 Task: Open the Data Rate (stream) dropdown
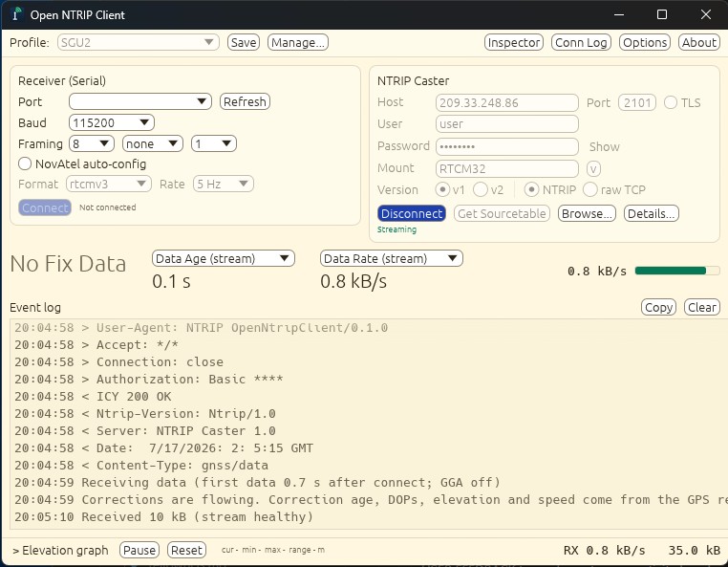tap(392, 258)
